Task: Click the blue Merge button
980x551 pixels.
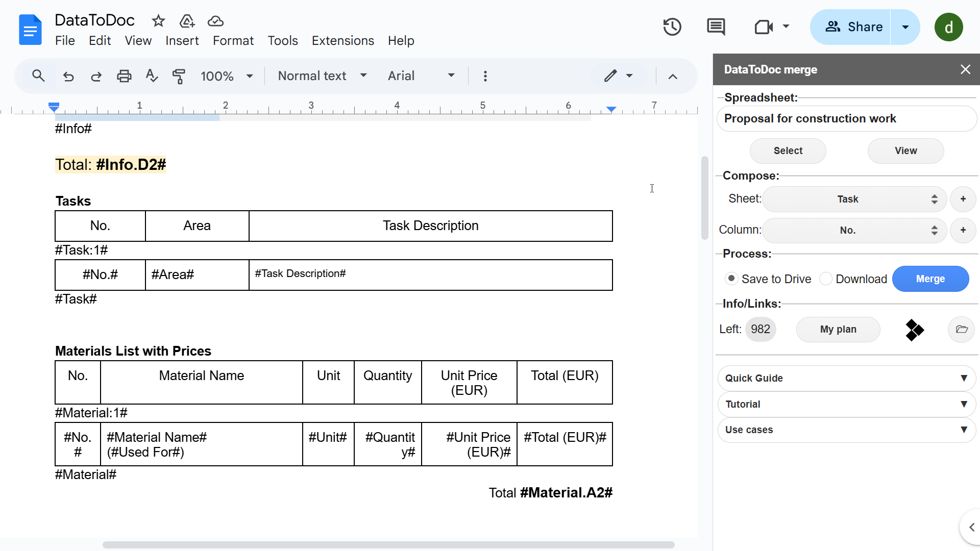Action: (930, 279)
